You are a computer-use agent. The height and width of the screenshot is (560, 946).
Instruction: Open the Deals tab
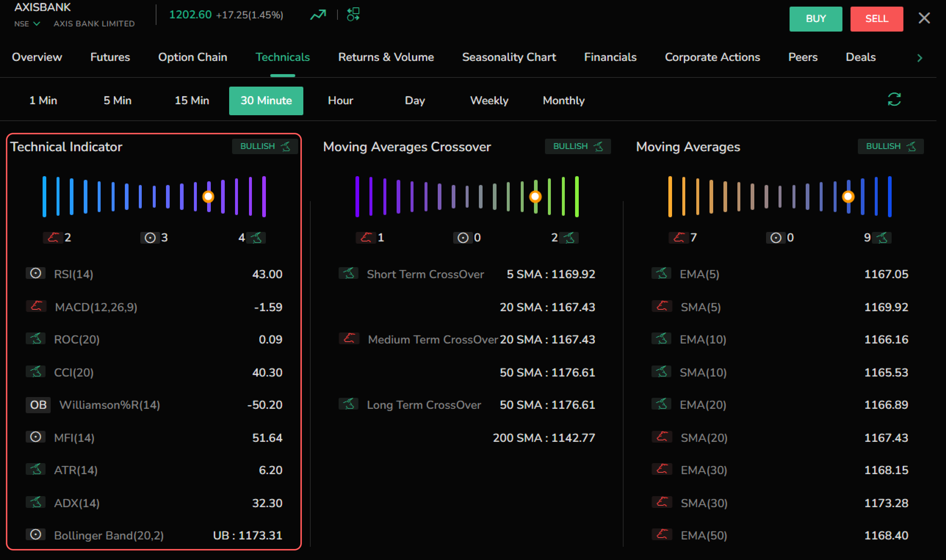[860, 57]
